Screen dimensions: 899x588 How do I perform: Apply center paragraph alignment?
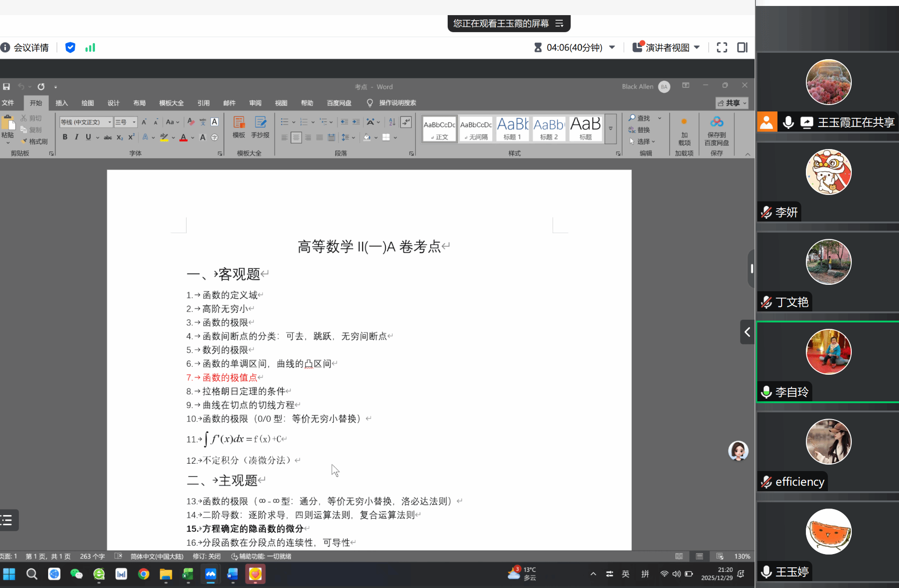pos(296,137)
